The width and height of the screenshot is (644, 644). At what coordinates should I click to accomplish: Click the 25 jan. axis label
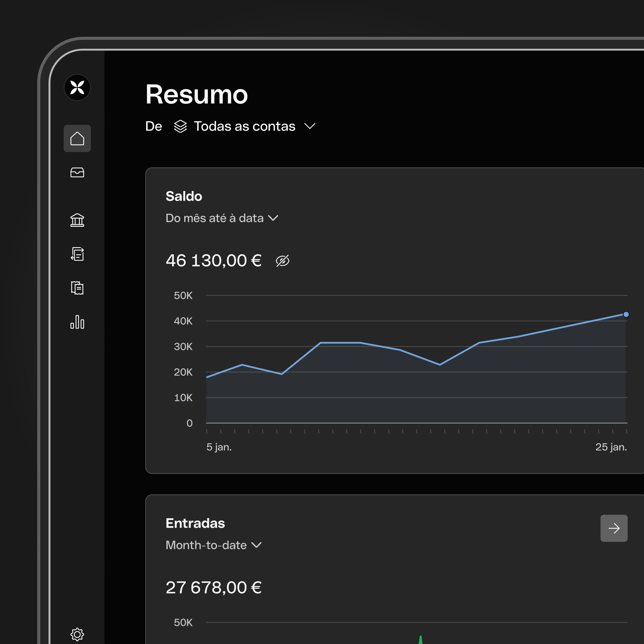[x=611, y=447]
